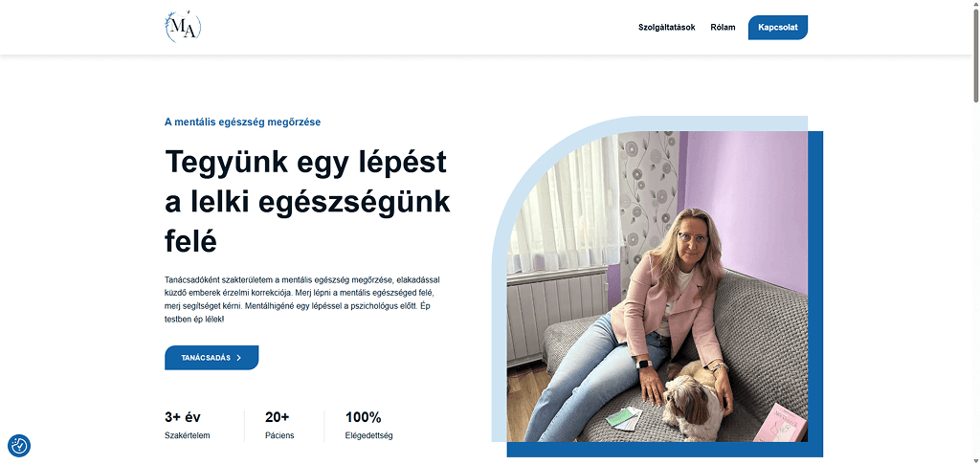The height and width of the screenshot is (465, 980).
Task: Click the '20+' Páciens statistic
Action: 279,426
